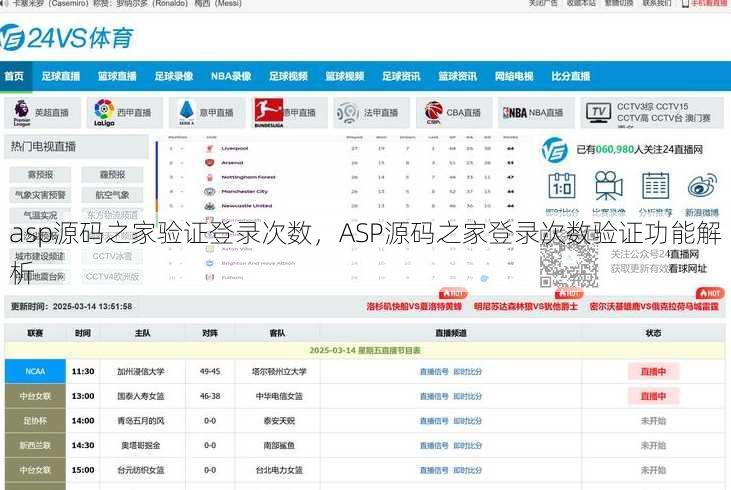This screenshot has height=490, width=731.
Task: Click 直播信号 for 青岛五月的风 match
Action: pyautogui.click(x=434, y=421)
